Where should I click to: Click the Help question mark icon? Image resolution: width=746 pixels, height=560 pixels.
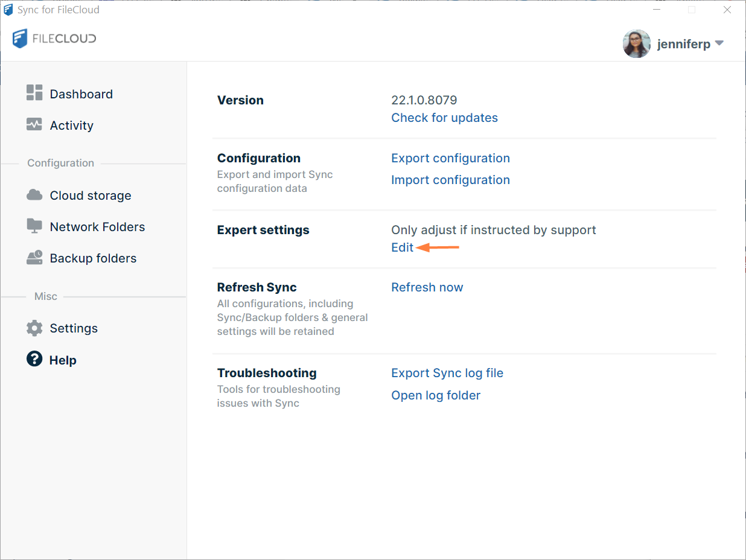(x=34, y=359)
